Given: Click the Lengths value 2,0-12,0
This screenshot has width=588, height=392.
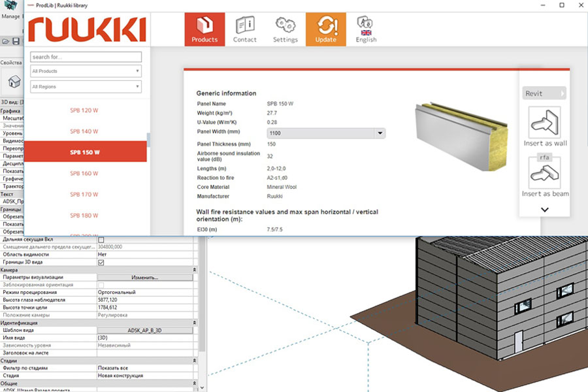Looking at the screenshot, I should pyautogui.click(x=276, y=169).
